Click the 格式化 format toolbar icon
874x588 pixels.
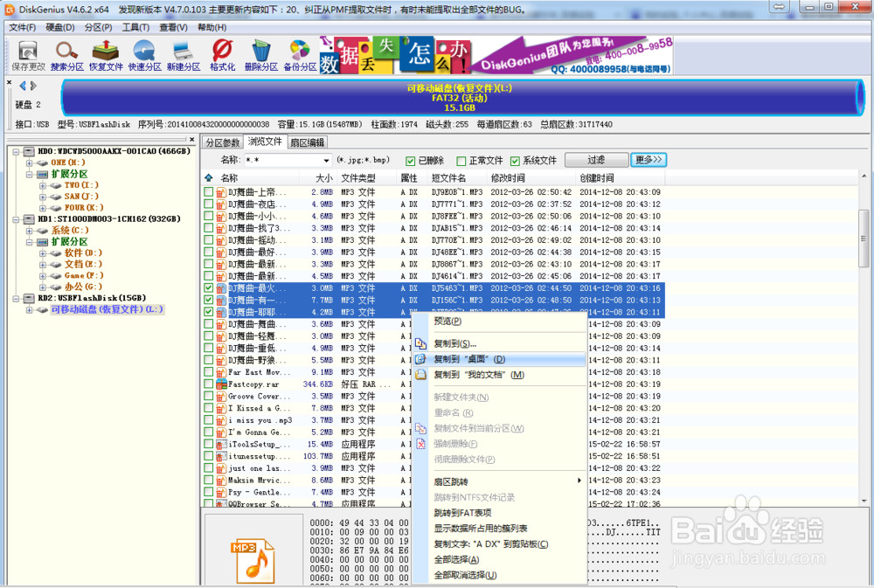[x=222, y=56]
